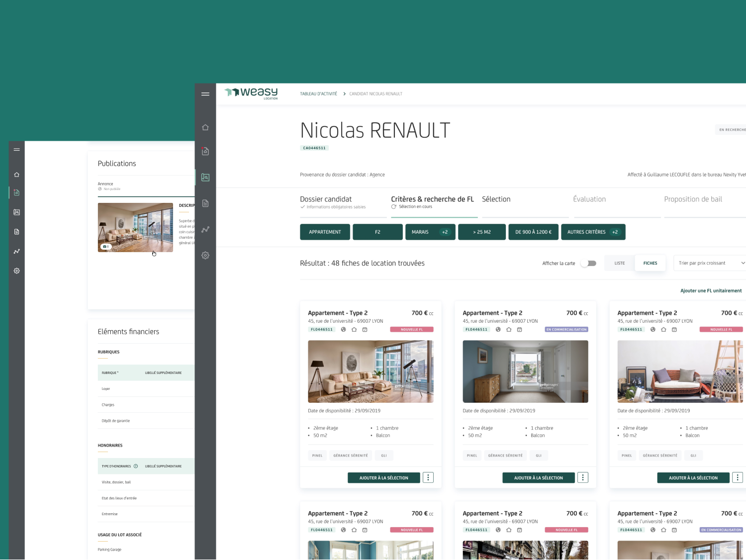Click > 25 M2 filter button
This screenshot has height=560, width=746.
click(x=482, y=232)
